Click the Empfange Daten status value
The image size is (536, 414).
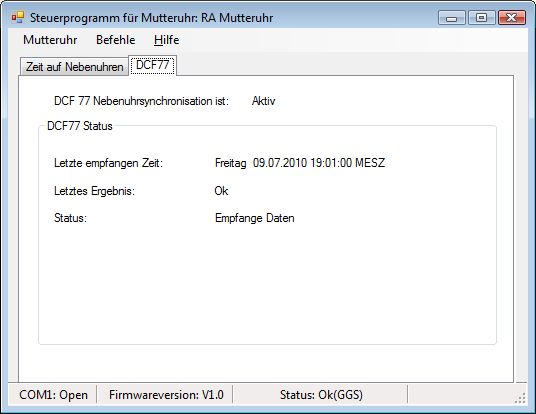point(255,218)
